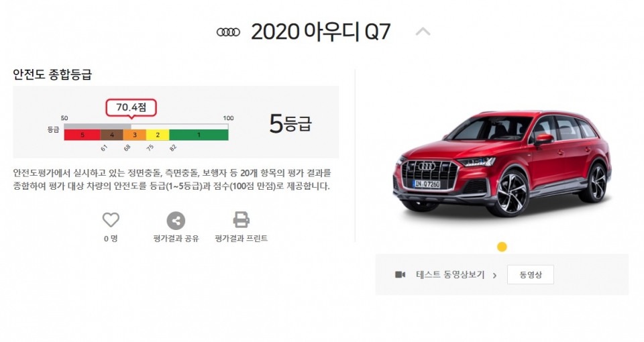The height and width of the screenshot is (342, 644).
Task: Select the yellow carousel dot indicator
Action: (502, 247)
